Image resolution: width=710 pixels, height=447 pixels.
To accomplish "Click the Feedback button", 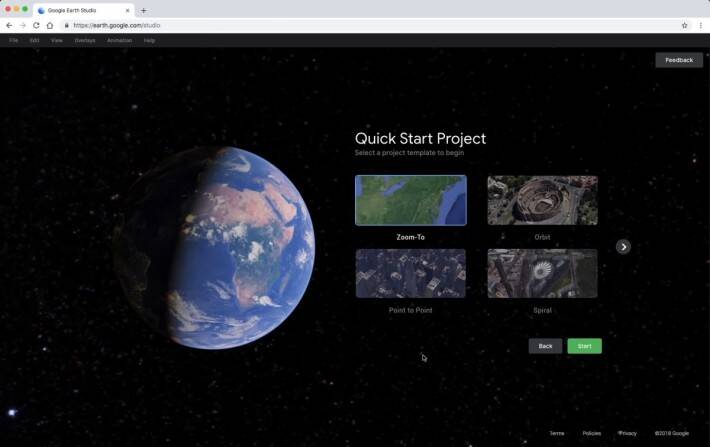I will tap(679, 60).
